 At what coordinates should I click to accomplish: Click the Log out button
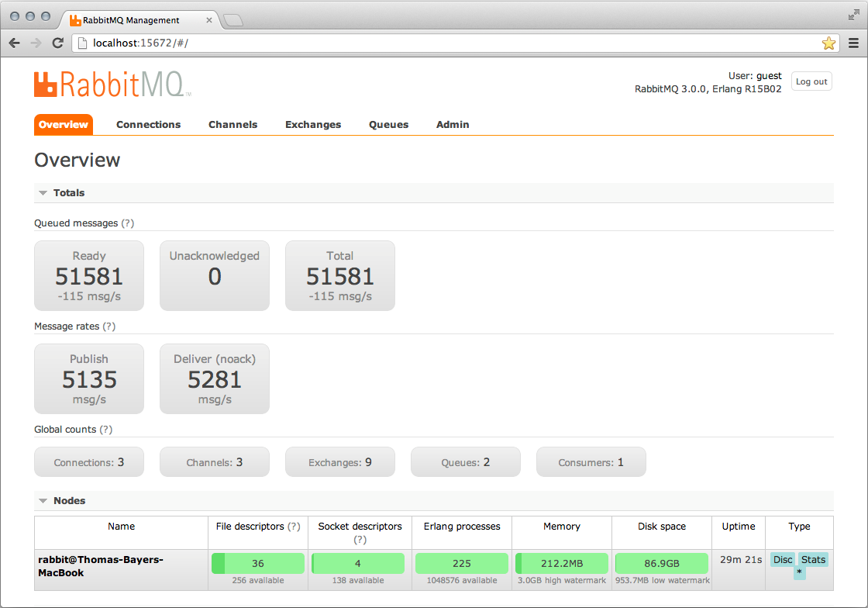[811, 81]
